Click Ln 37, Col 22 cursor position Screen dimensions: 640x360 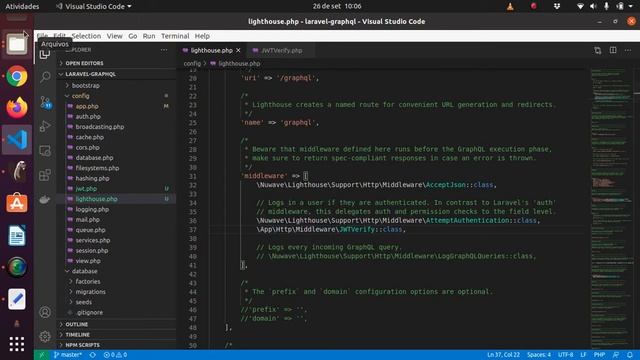pyautogui.click(x=503, y=355)
